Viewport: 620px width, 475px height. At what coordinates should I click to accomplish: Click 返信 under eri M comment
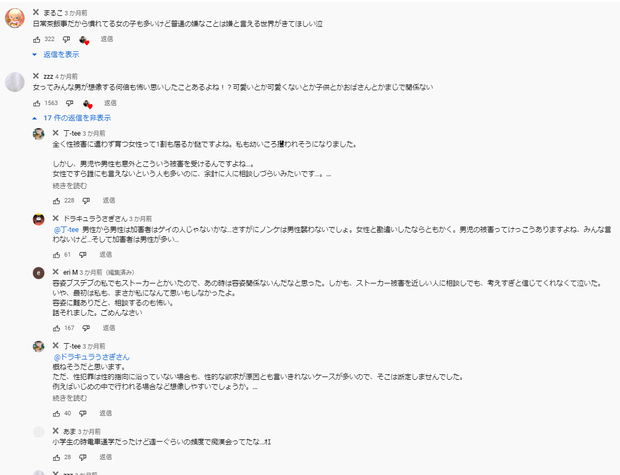[109, 328]
